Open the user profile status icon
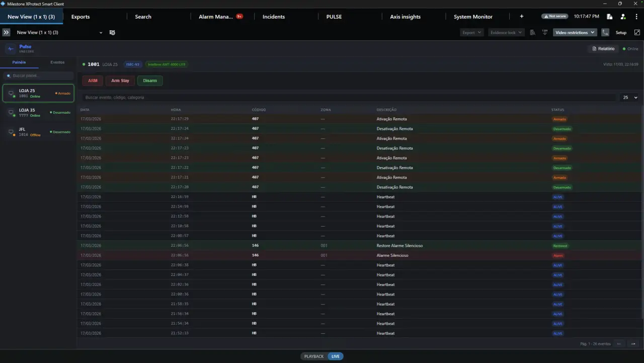The height and width of the screenshot is (363, 644). 623,17
